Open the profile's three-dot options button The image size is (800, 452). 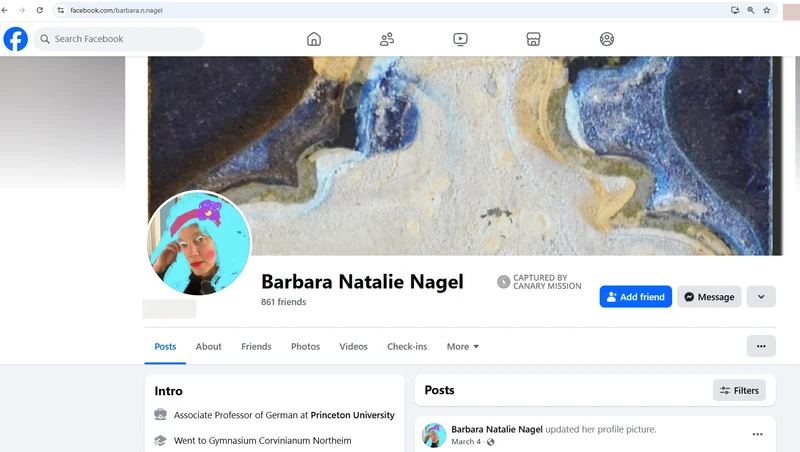click(761, 346)
